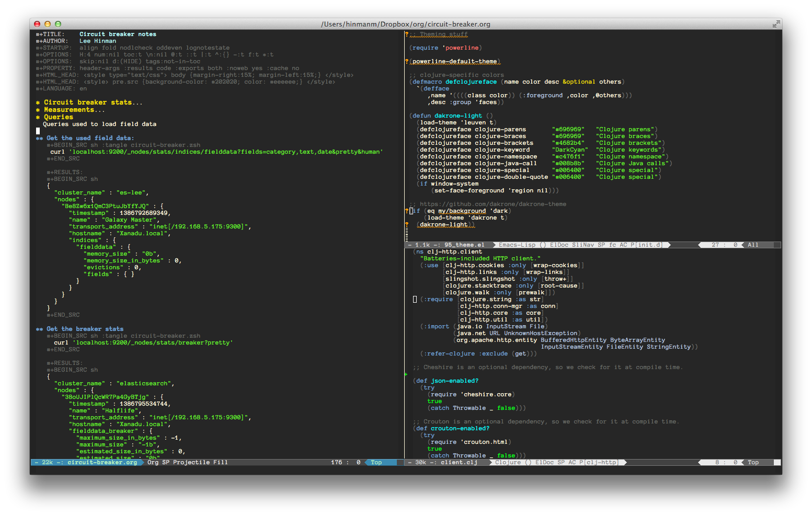Click the 'crouton-enabled?' def name
Screen dimensions: 812x516
pyautogui.click(x=460, y=429)
